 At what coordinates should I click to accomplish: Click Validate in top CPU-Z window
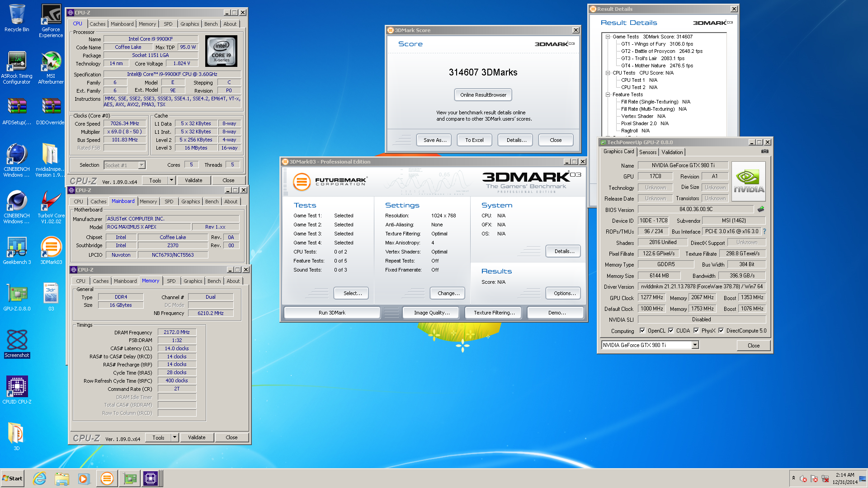click(x=193, y=180)
